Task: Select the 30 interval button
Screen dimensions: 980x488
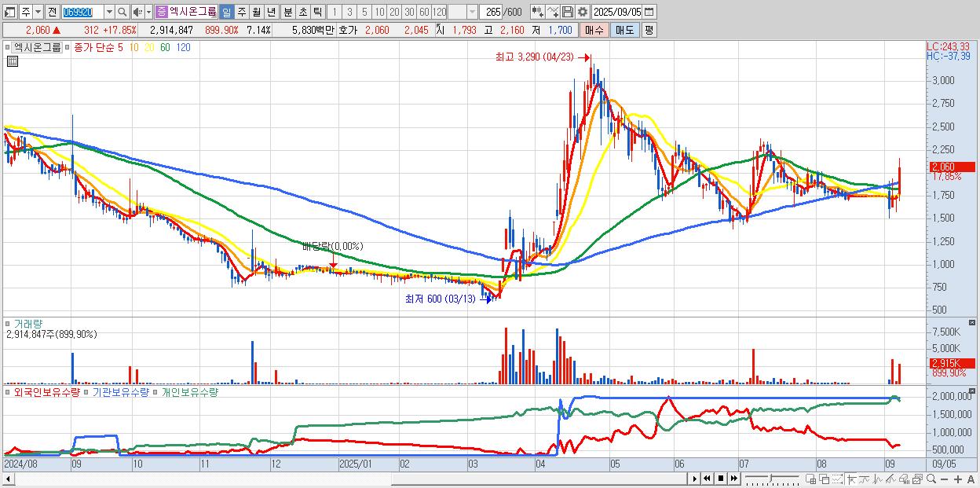Action: [409, 12]
